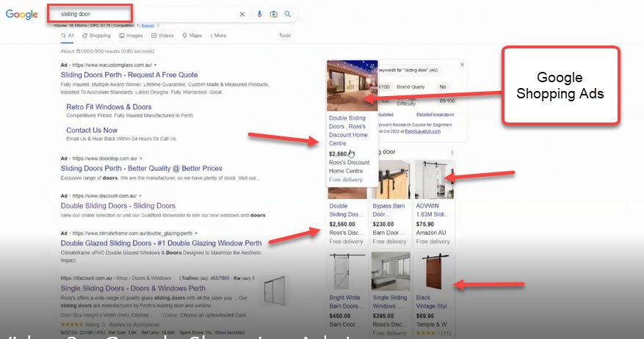Click the $69.95 Black Vintage-Style price
This screenshot has height=339, width=644.
(x=424, y=316)
